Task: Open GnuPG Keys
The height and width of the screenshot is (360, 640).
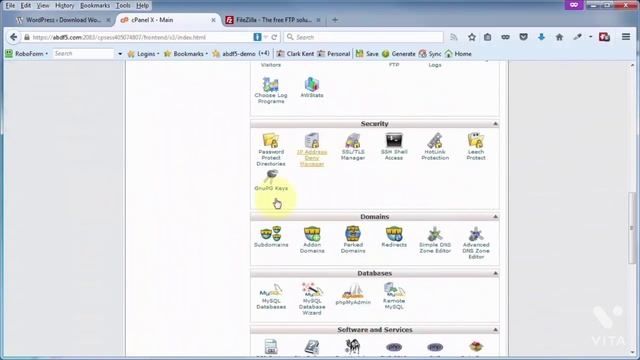Action: point(271,181)
